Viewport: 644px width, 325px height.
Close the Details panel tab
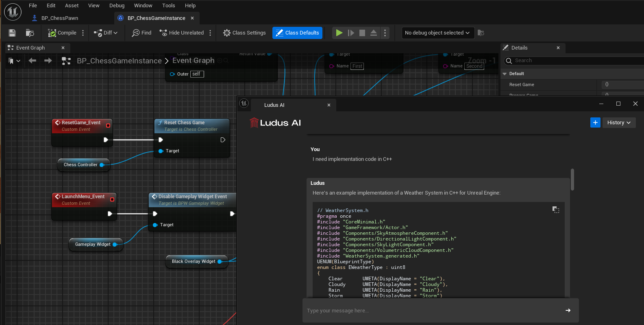(558, 48)
